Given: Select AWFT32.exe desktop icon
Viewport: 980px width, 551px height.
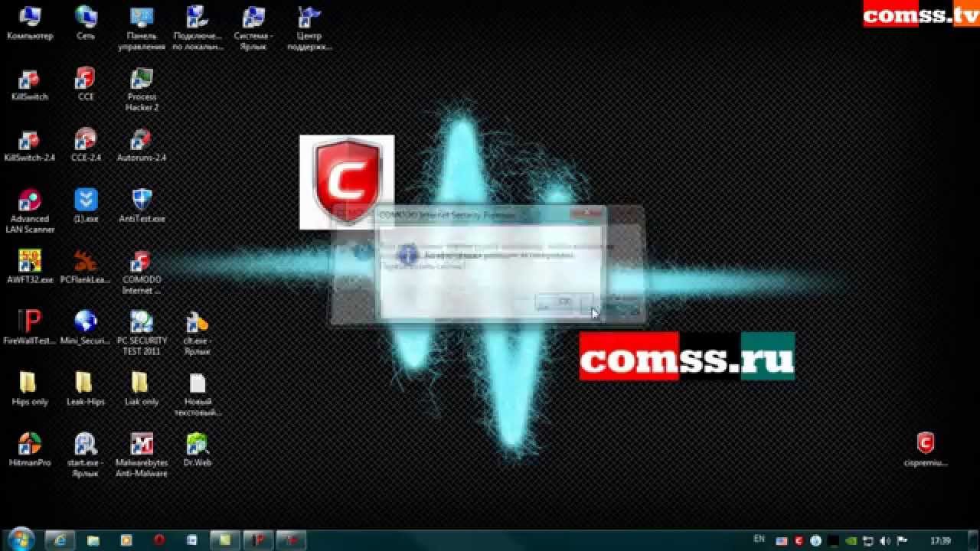Looking at the screenshot, I should click(29, 267).
